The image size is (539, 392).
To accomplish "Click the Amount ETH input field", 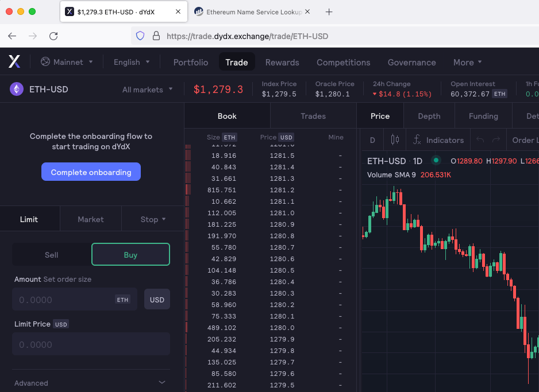I will click(x=75, y=300).
